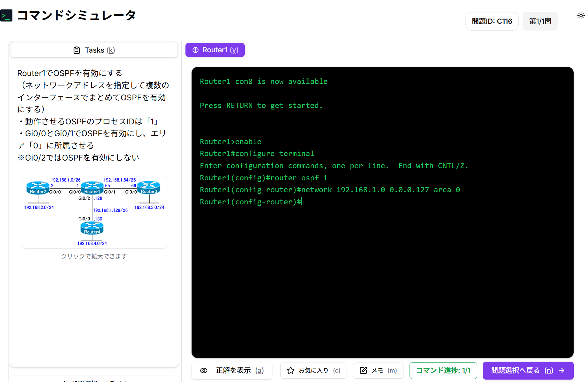Screen dimensions: 588x382
Task: Toggle the light/dark theme with the sun icon
Action: (x=581, y=16)
